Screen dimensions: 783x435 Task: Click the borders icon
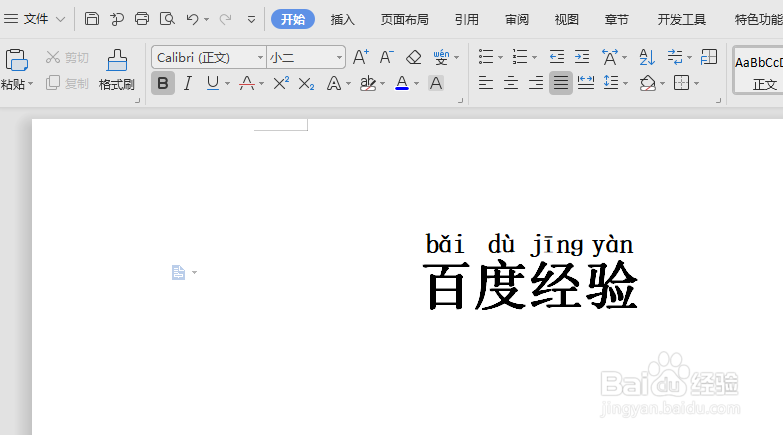coord(681,83)
